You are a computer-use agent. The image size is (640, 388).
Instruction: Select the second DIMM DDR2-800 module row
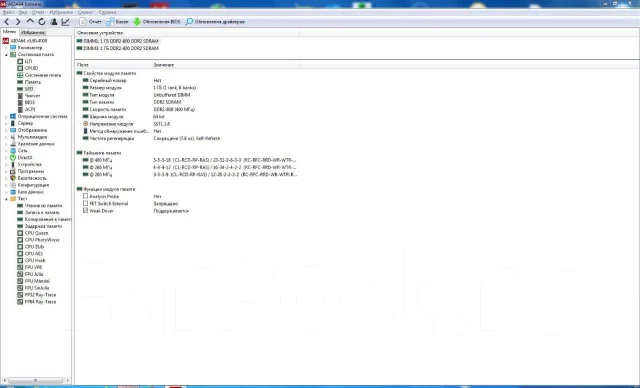click(x=118, y=48)
